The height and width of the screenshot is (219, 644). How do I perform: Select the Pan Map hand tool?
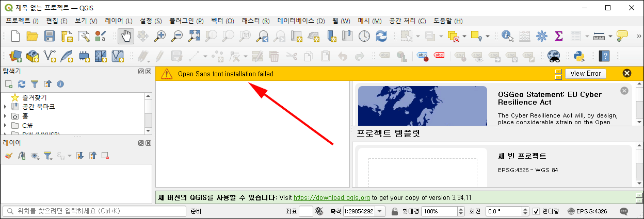click(126, 36)
